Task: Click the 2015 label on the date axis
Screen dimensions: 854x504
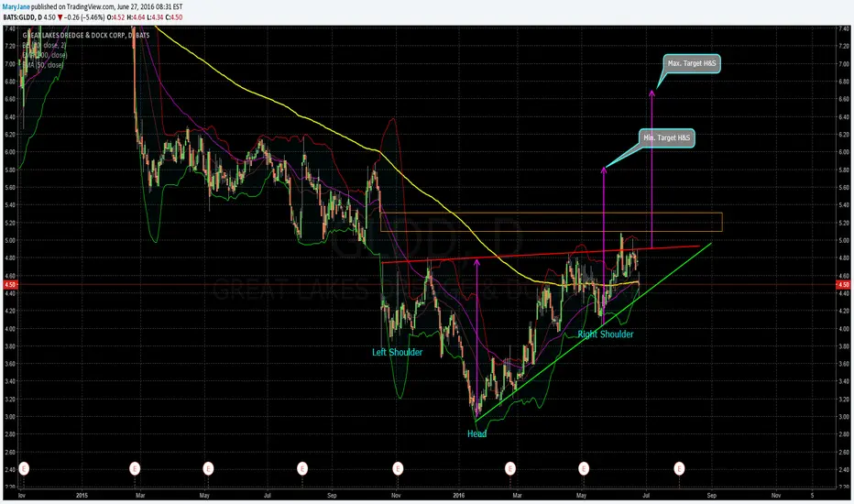Action: click(x=82, y=495)
